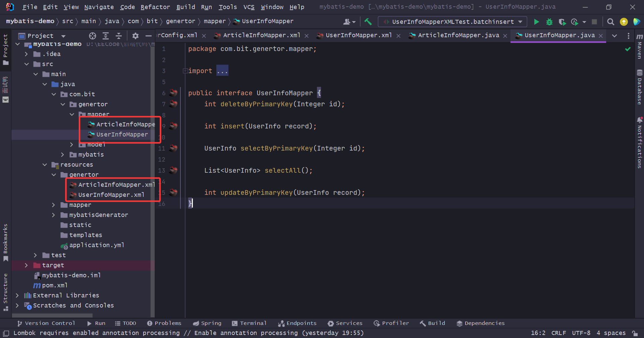
Task: Open Terminal tool window
Action: (249, 323)
